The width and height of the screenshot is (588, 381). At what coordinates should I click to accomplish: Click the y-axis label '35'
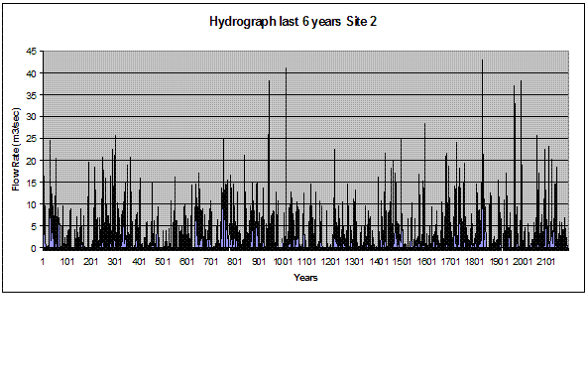32,95
